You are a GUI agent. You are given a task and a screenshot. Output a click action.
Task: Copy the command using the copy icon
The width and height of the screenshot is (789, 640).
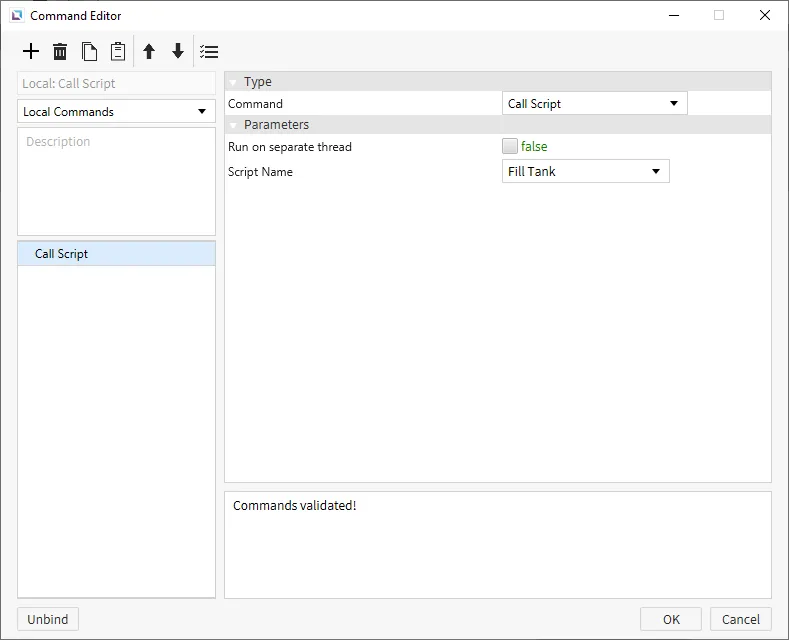(x=89, y=52)
